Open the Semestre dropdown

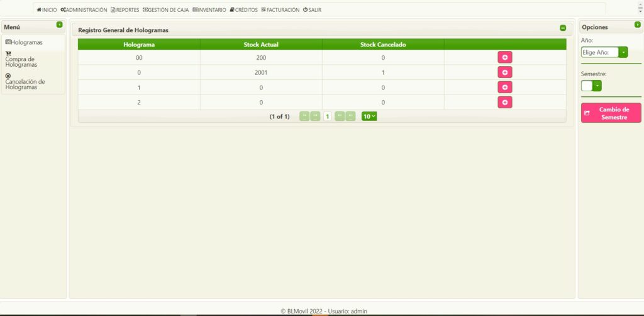click(x=597, y=86)
